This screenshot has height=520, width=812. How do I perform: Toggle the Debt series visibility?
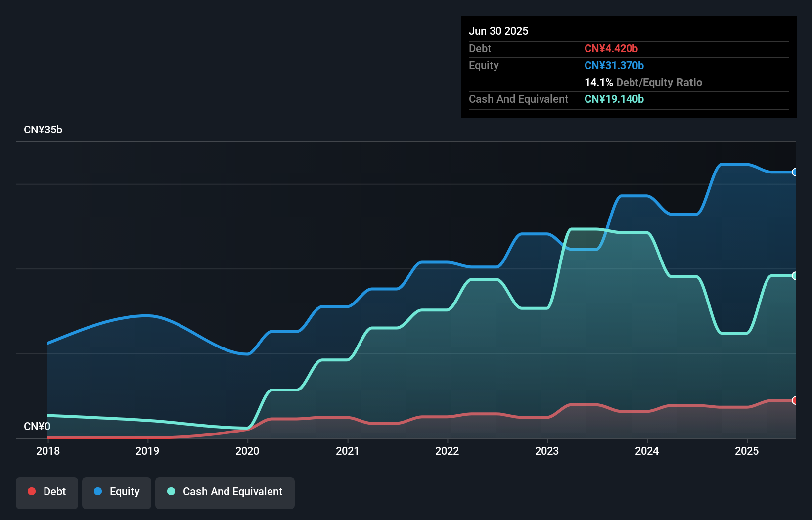(x=47, y=493)
